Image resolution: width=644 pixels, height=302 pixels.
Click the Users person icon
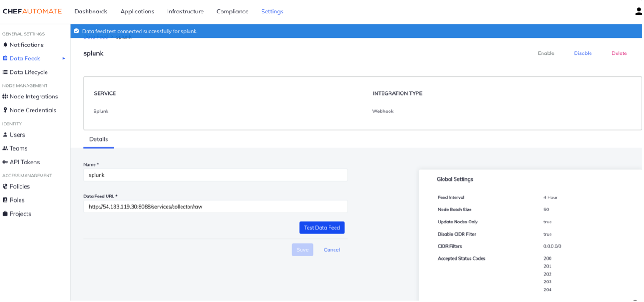point(5,135)
